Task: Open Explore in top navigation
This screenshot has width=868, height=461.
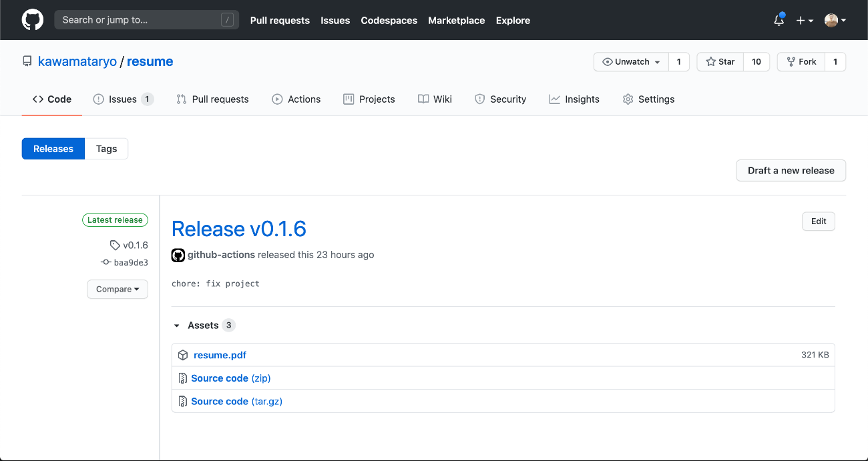Action: (513, 21)
